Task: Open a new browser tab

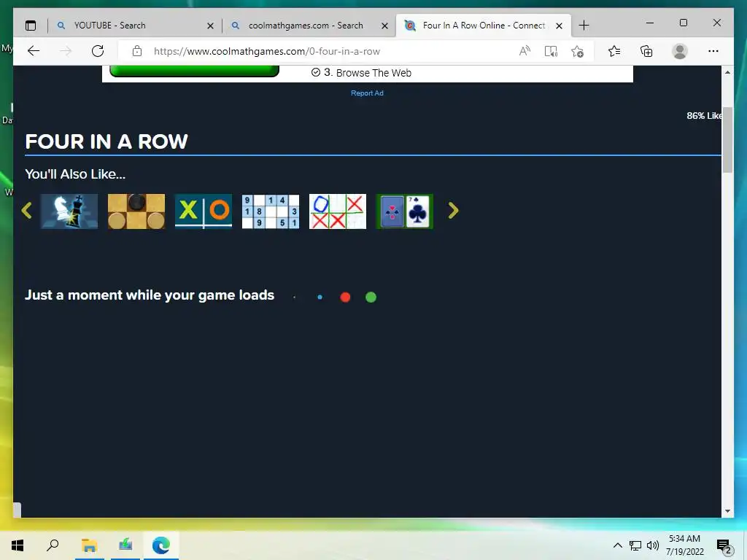Action: [x=584, y=26]
